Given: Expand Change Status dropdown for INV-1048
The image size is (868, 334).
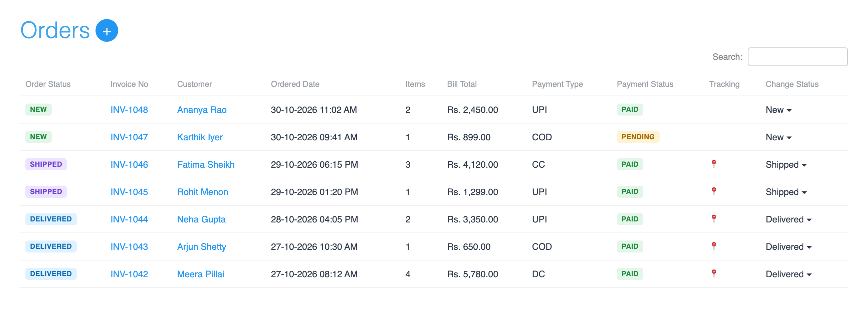Looking at the screenshot, I should coord(779,110).
